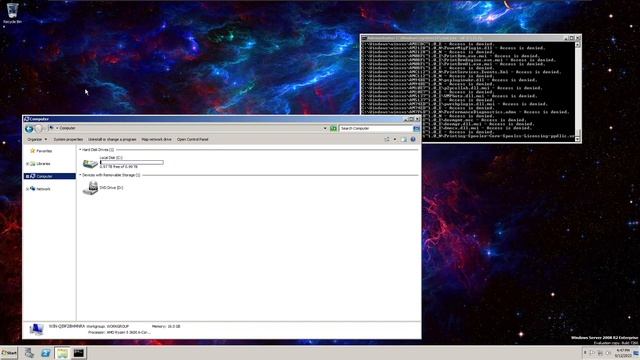The width and height of the screenshot is (640, 360).
Task: Expand the Libraries tree node
Action: pos(27,164)
